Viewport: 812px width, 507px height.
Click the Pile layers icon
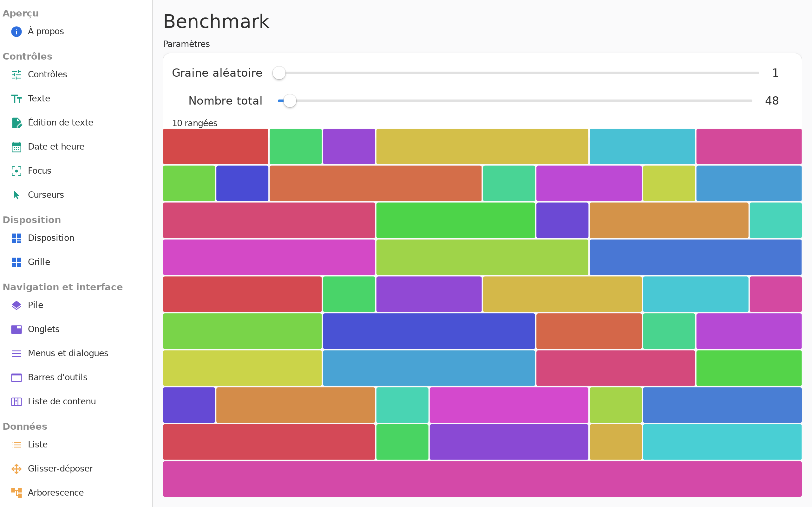pos(16,305)
